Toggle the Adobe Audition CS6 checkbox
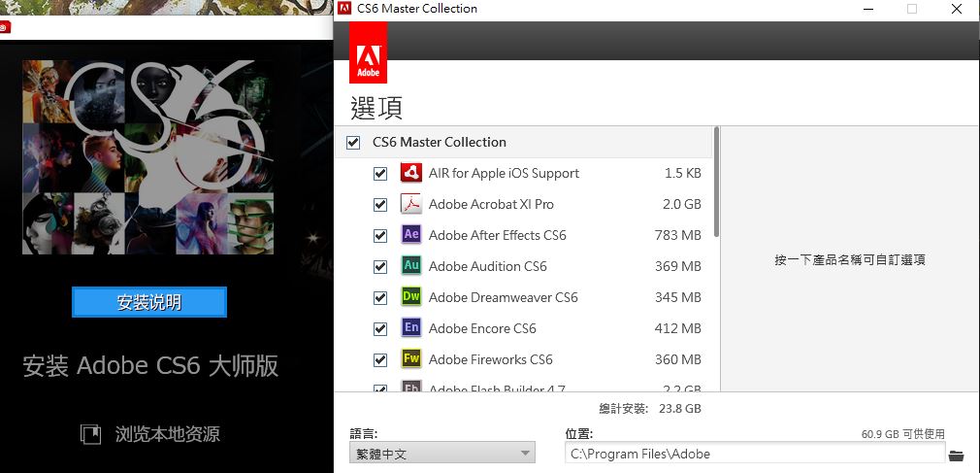 380,267
